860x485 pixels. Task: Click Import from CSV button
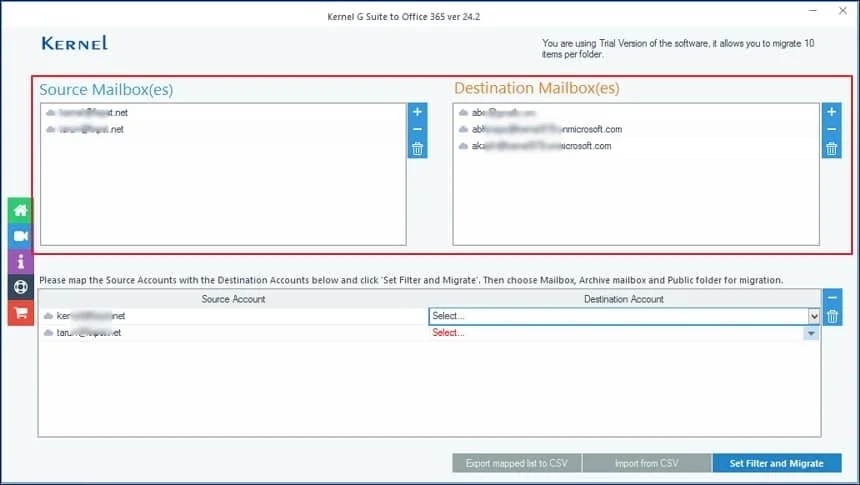[x=647, y=463]
